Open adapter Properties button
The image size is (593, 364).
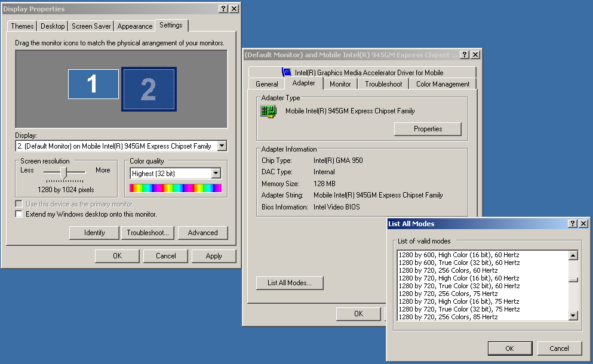pyautogui.click(x=428, y=129)
